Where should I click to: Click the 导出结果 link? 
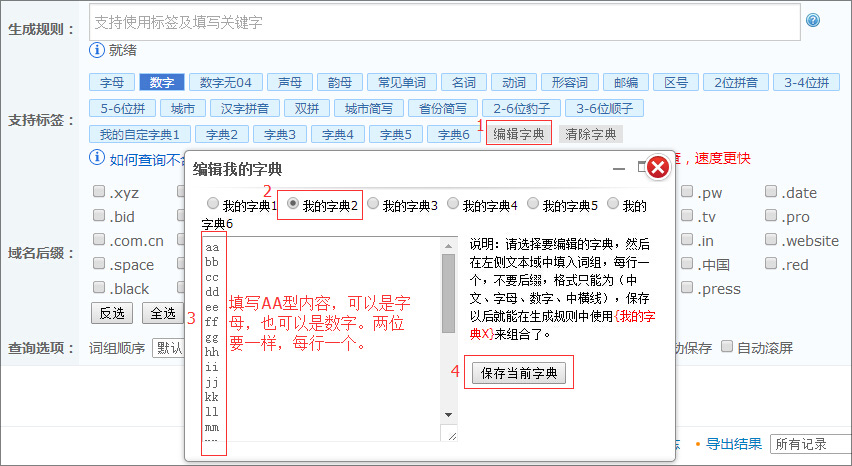click(733, 444)
